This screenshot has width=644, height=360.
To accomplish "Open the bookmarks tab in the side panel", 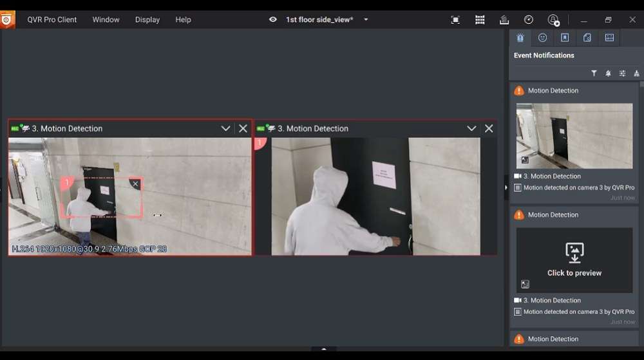I will point(565,38).
